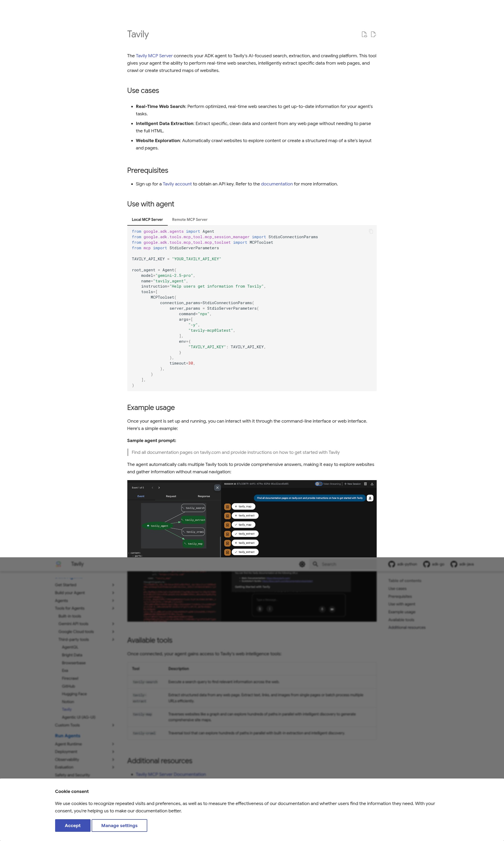Open the Response tab in screenshot

click(x=204, y=496)
